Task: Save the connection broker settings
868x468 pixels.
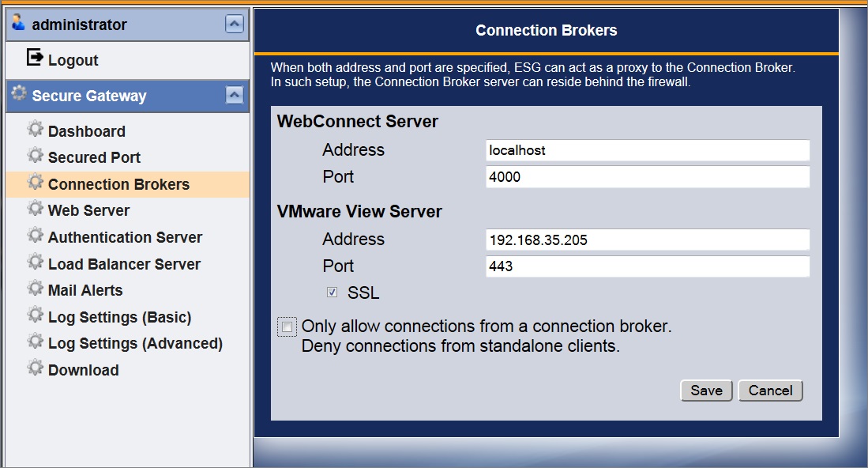Action: pyautogui.click(x=706, y=391)
